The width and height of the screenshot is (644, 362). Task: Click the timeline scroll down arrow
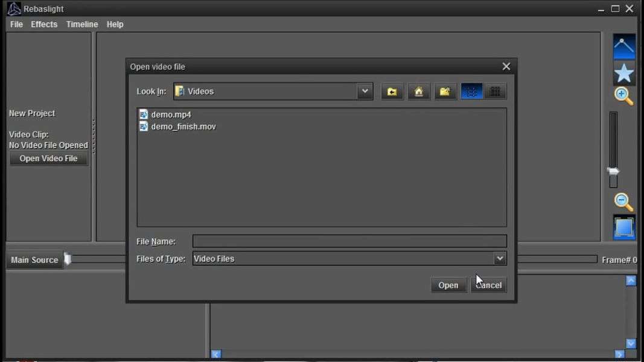point(631,343)
